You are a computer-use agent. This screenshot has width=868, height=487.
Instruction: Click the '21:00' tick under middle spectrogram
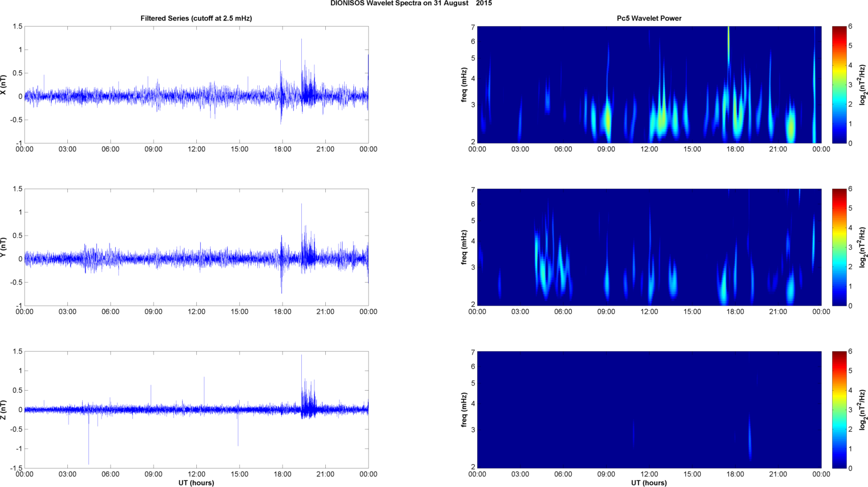[778, 312]
